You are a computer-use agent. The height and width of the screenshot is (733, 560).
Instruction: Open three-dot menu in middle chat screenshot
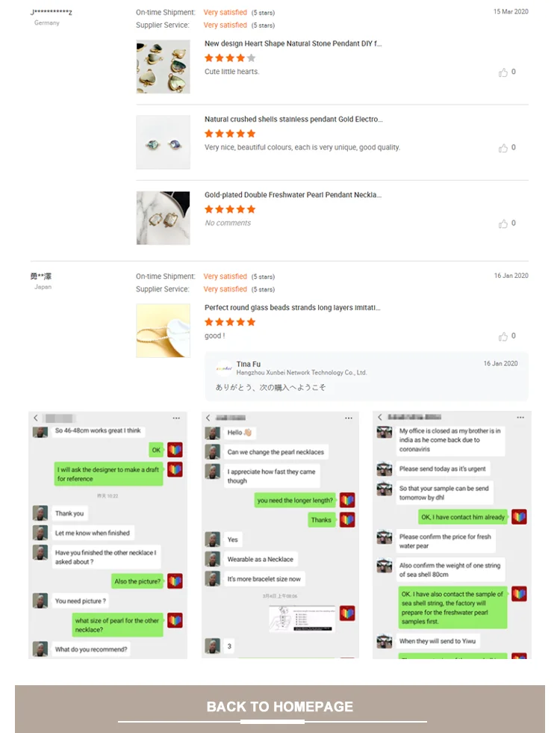click(x=349, y=418)
